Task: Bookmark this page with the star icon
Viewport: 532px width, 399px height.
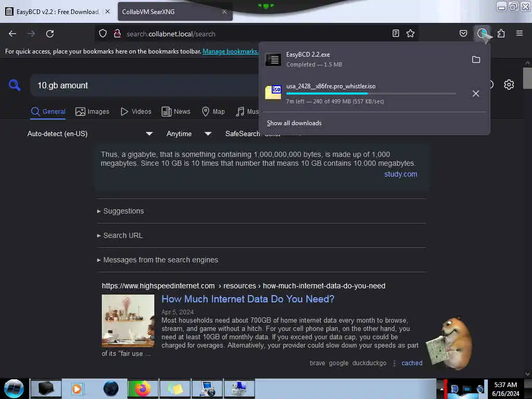Action: [x=410, y=33]
